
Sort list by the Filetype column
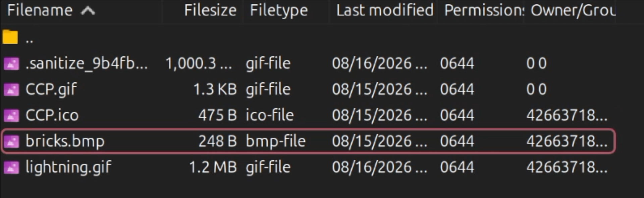(279, 10)
